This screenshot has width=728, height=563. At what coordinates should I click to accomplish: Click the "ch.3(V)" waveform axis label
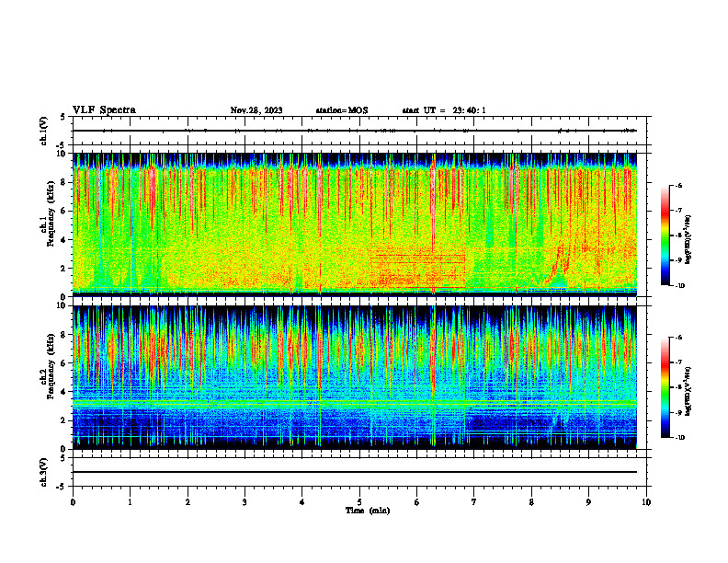(43, 472)
